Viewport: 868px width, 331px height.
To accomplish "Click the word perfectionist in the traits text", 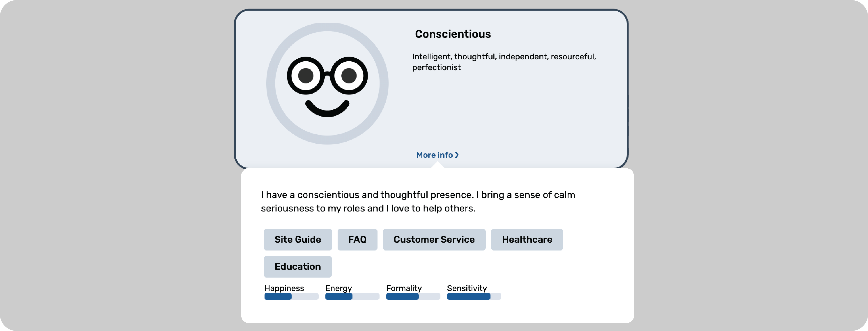I will [x=436, y=68].
